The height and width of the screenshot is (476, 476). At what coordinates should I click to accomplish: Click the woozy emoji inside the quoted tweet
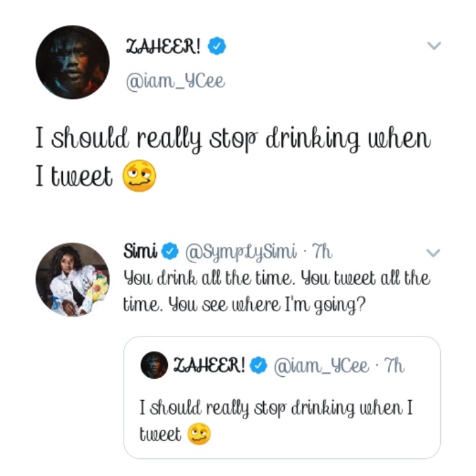point(199,434)
